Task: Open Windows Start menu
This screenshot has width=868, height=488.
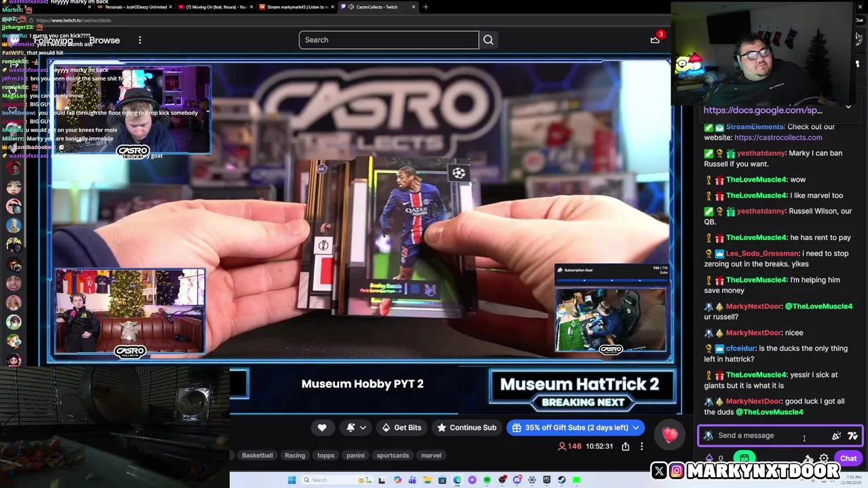Action: 292,480
